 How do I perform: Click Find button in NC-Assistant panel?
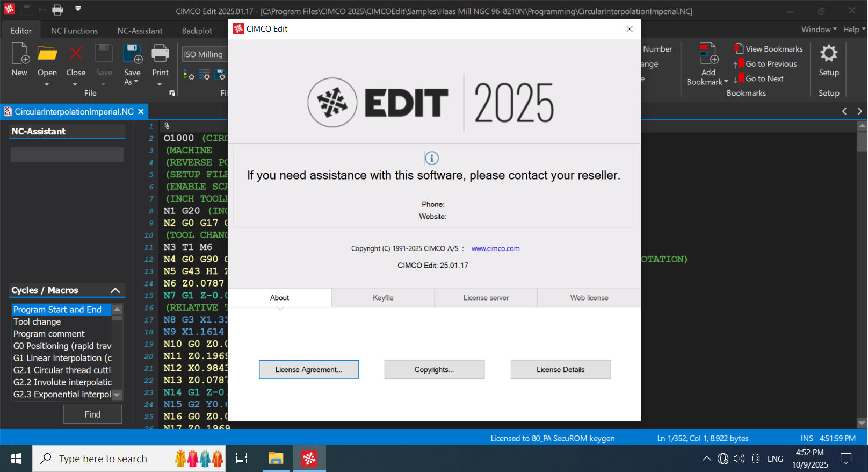tap(92, 414)
